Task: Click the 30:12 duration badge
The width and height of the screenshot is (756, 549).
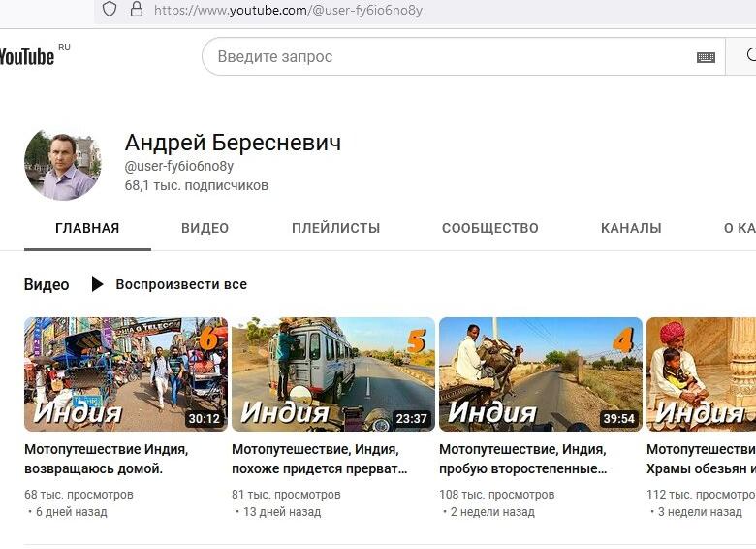Action: point(204,419)
